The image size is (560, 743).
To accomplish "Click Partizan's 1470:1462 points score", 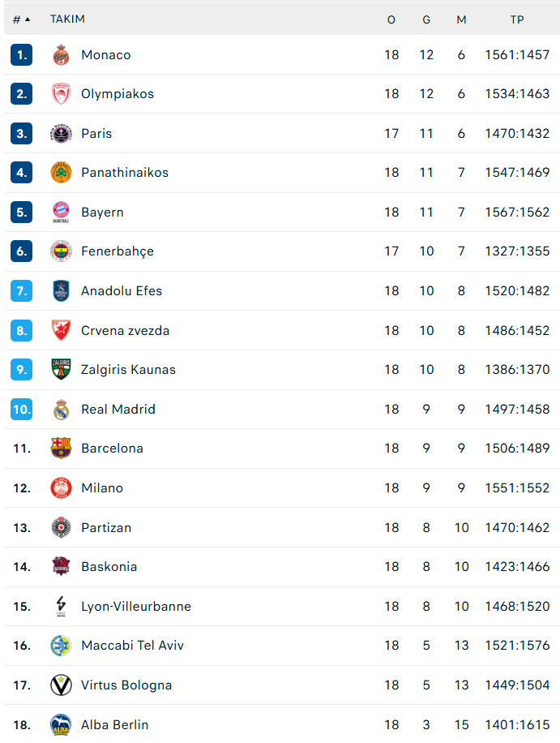I will [517, 528].
